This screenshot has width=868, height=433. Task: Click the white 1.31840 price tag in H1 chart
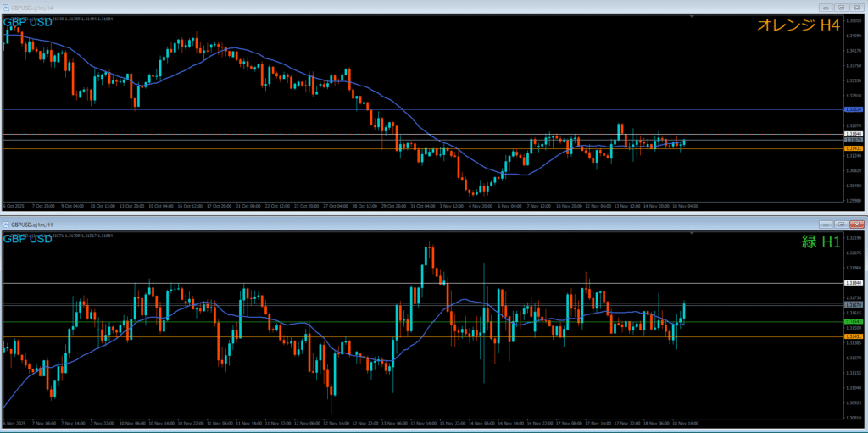pyautogui.click(x=853, y=283)
